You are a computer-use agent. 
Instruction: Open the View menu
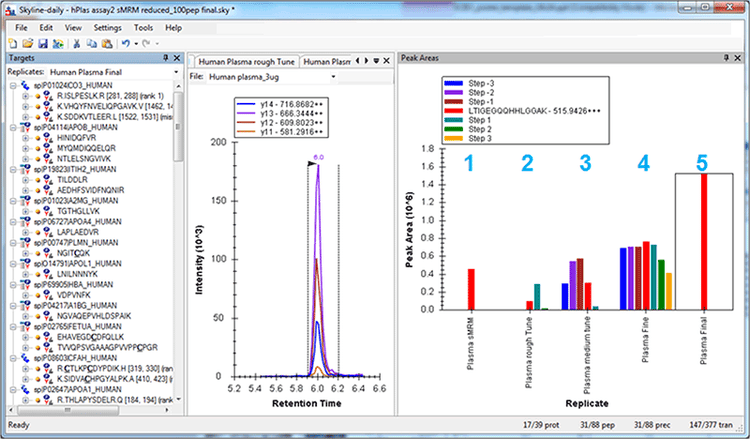74,28
